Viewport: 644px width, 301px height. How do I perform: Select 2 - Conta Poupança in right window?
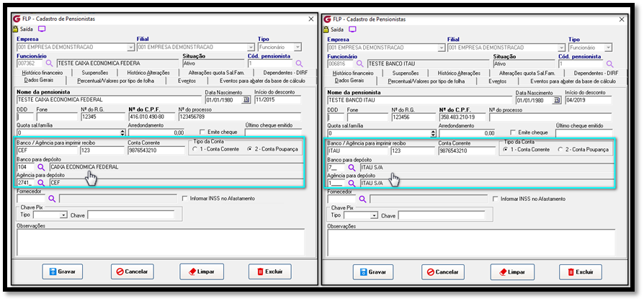coord(560,150)
